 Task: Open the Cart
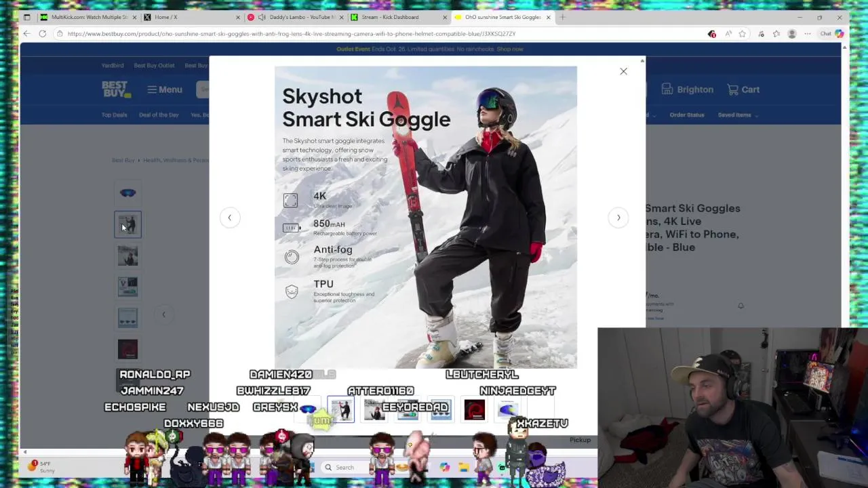[743, 89]
